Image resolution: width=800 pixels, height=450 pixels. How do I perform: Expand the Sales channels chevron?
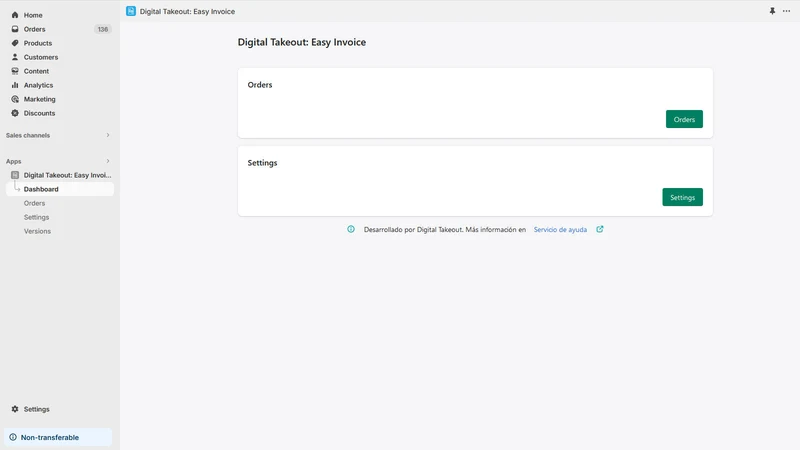108,135
